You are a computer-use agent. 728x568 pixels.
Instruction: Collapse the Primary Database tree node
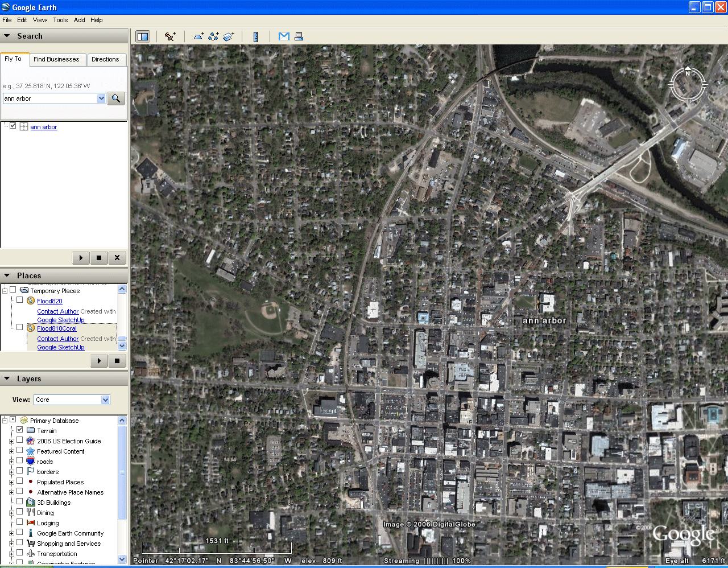pyautogui.click(x=5, y=421)
